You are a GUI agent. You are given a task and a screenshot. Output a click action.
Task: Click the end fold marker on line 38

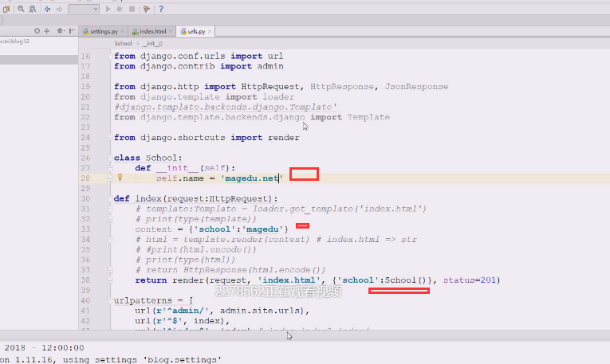(111, 280)
